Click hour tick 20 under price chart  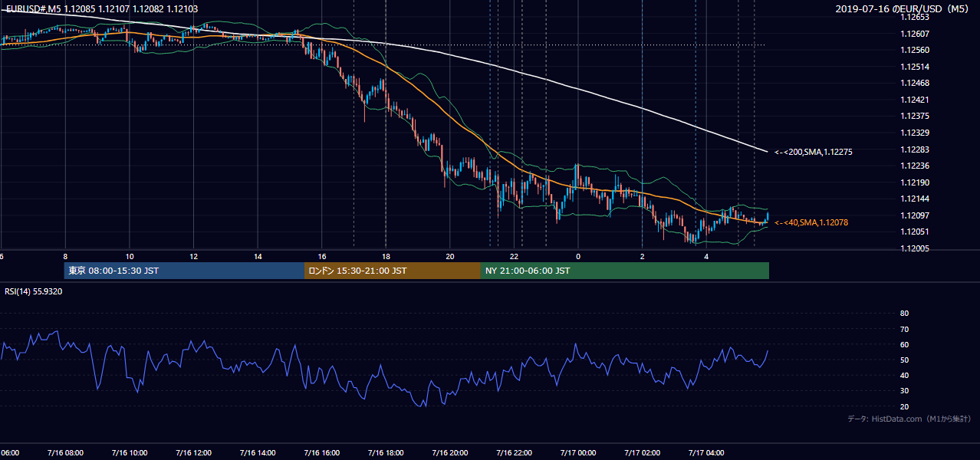(x=450, y=257)
